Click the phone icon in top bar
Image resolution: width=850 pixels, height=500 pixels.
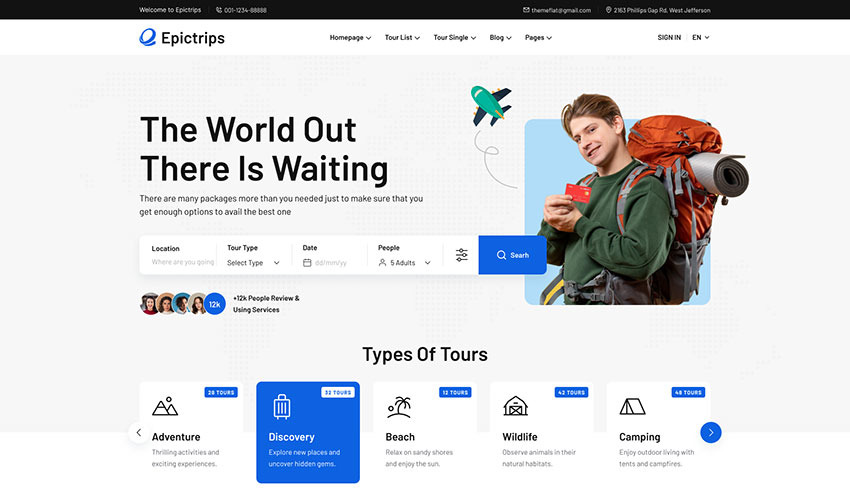pyautogui.click(x=219, y=10)
